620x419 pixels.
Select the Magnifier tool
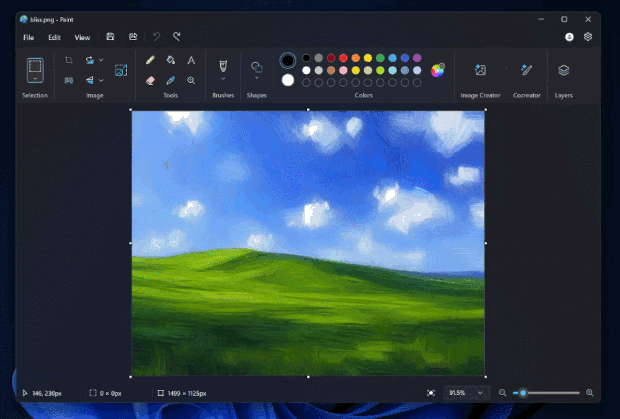(191, 80)
